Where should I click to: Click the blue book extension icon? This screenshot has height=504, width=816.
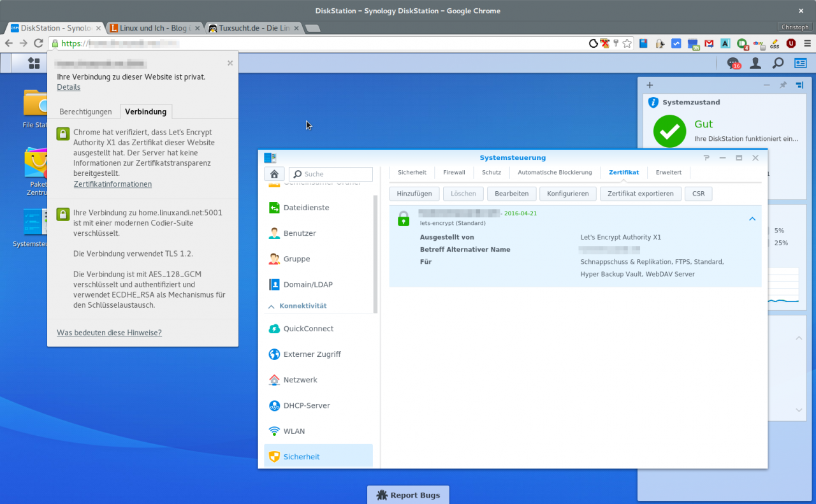point(643,43)
